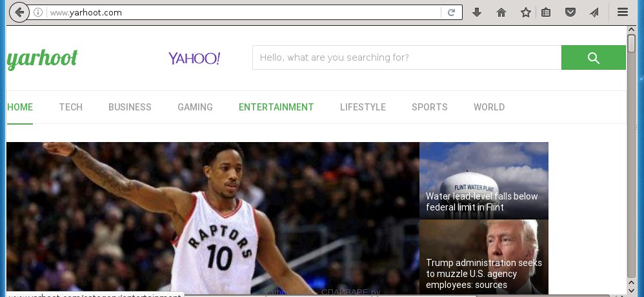Go to the SPORTS section
The width and height of the screenshot is (644, 297).
click(429, 107)
